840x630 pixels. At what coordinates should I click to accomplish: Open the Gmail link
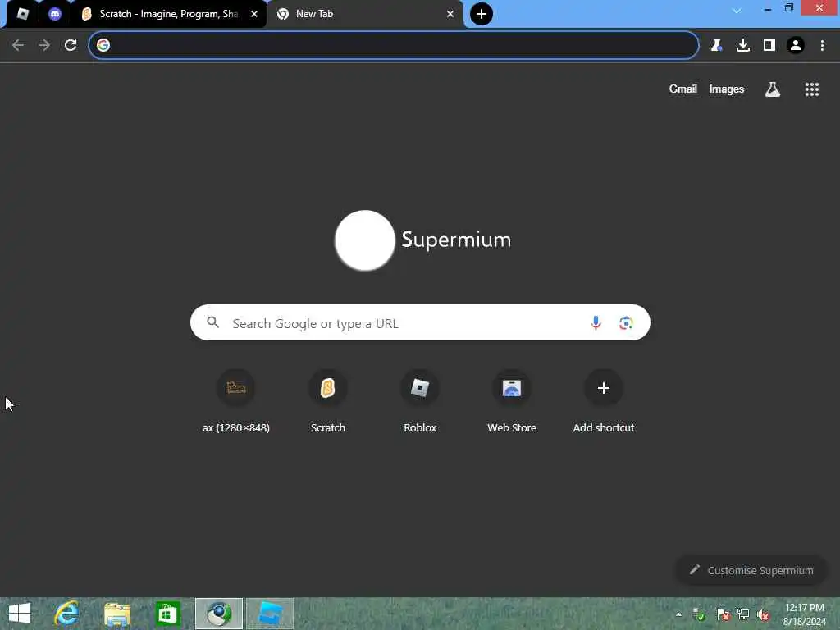coord(682,89)
